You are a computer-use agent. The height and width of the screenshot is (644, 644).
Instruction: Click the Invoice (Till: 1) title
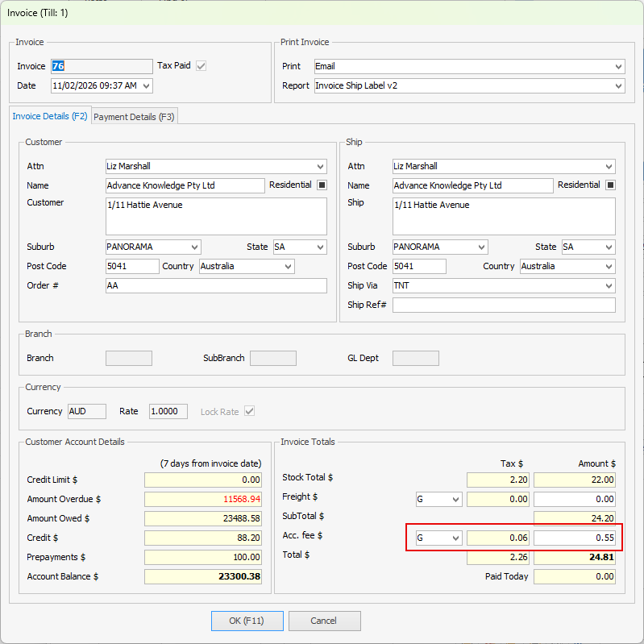pyautogui.click(x=37, y=13)
